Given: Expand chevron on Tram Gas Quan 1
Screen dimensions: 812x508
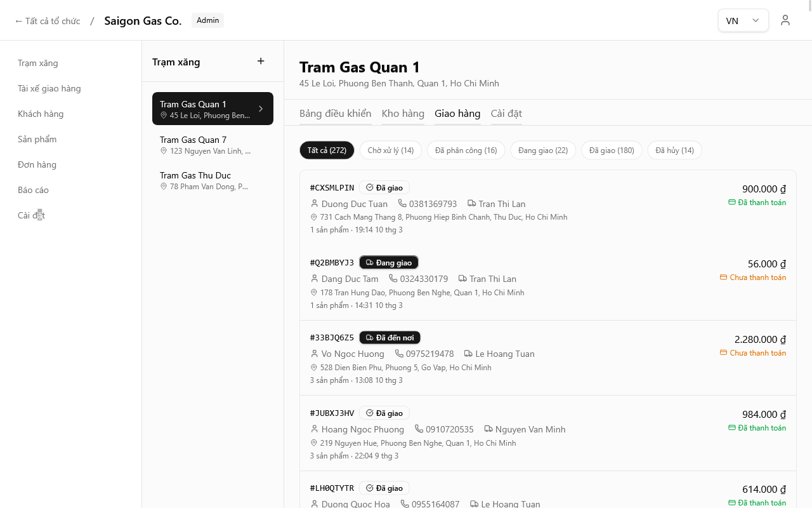Looking at the screenshot, I should pos(261,109).
